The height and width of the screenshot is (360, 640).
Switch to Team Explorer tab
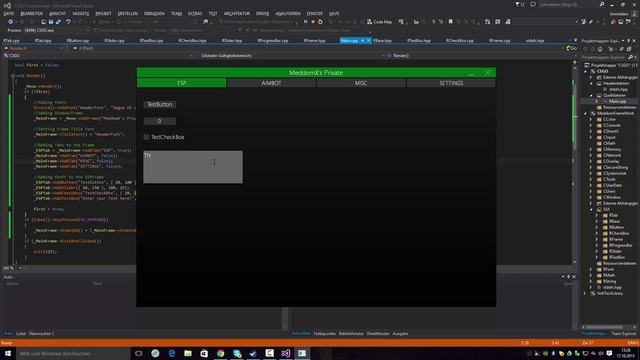click(624, 333)
